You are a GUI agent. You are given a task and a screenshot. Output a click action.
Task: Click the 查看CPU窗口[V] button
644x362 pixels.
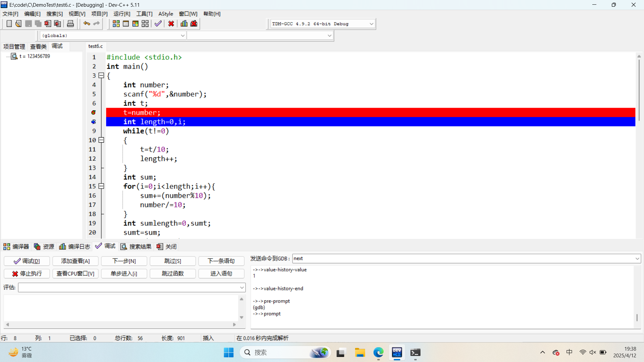click(x=76, y=274)
